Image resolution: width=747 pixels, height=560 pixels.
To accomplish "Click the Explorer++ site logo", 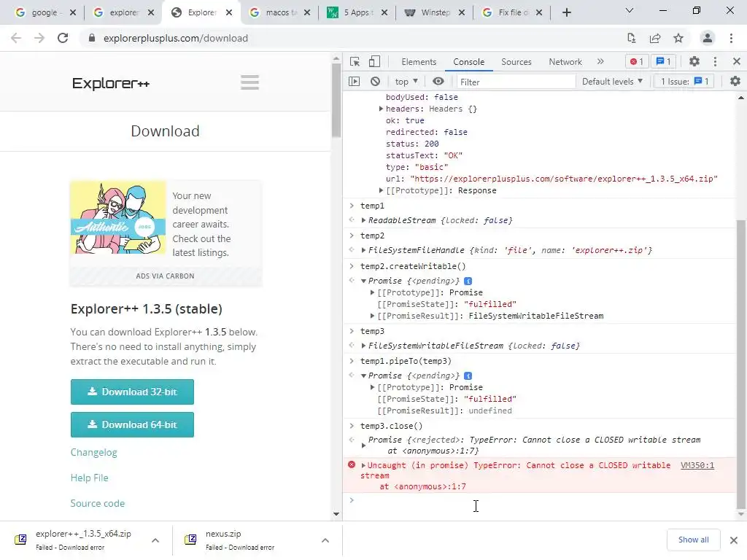I will pyautogui.click(x=111, y=83).
